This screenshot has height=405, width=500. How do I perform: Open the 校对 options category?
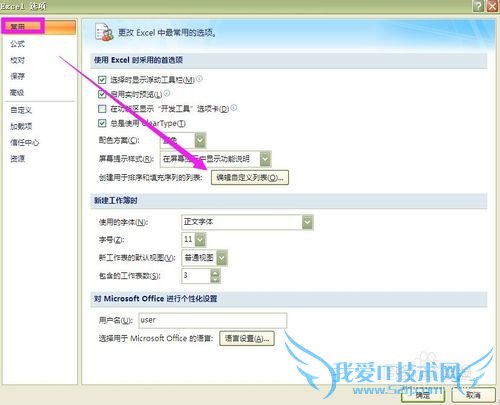coord(17,60)
